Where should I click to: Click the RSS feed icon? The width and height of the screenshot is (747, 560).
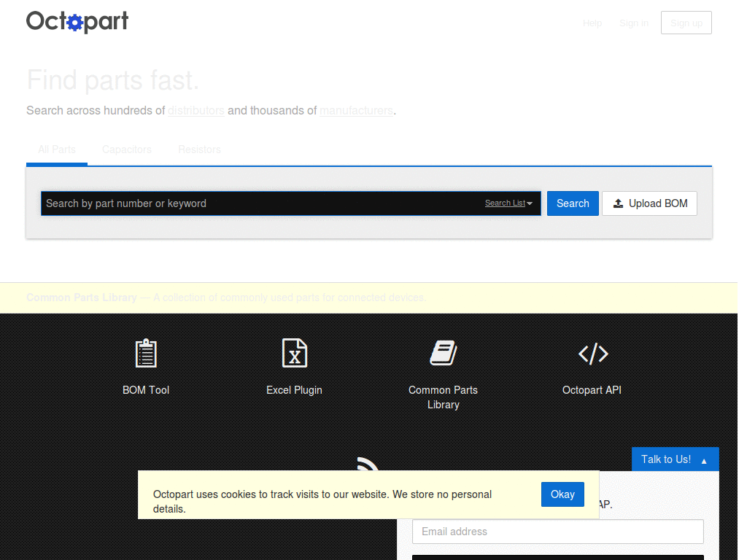tap(368, 464)
